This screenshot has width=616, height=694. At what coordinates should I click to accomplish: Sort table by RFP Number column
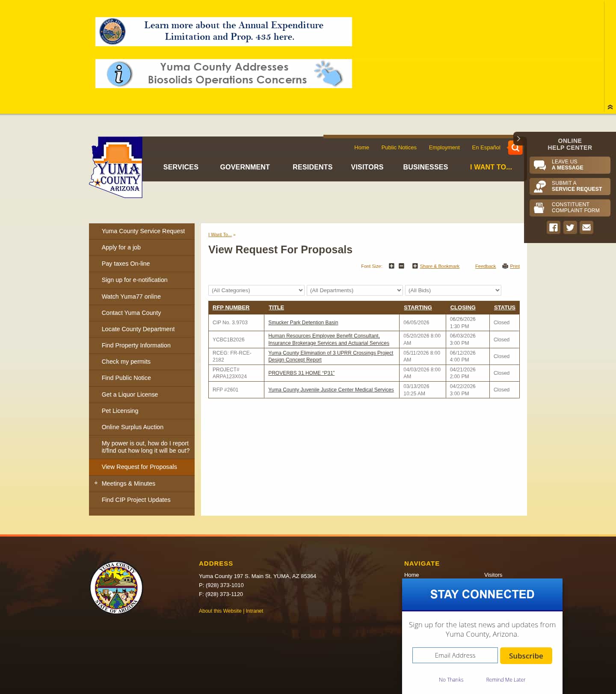click(x=231, y=308)
